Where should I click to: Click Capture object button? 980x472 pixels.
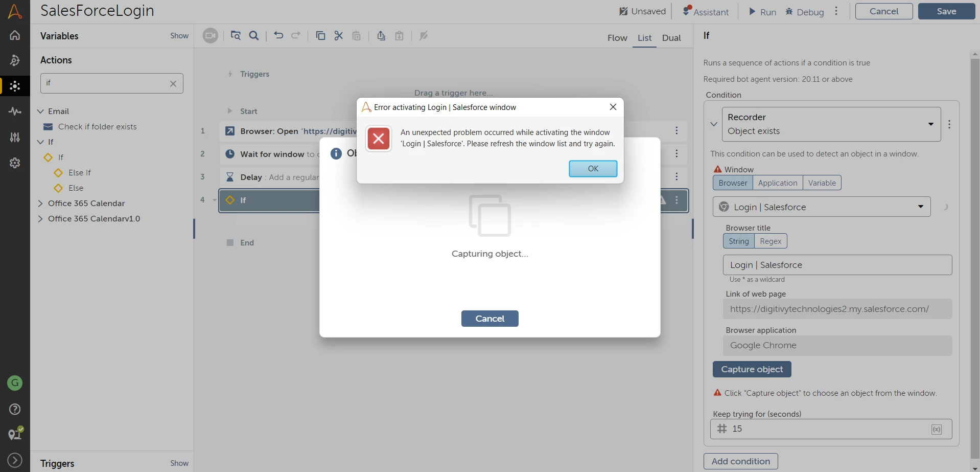752,369
